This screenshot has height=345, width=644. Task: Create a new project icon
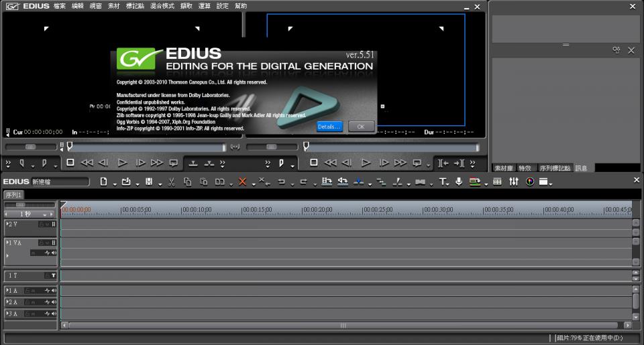point(103,182)
